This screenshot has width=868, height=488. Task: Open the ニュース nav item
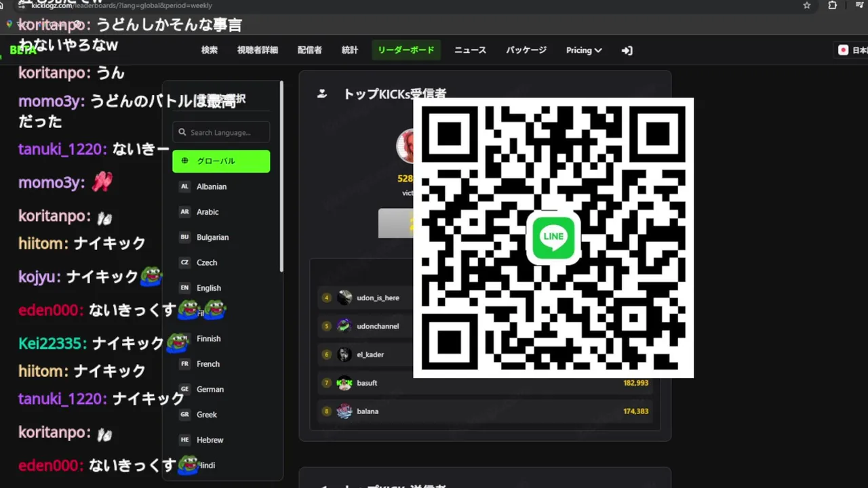(470, 50)
